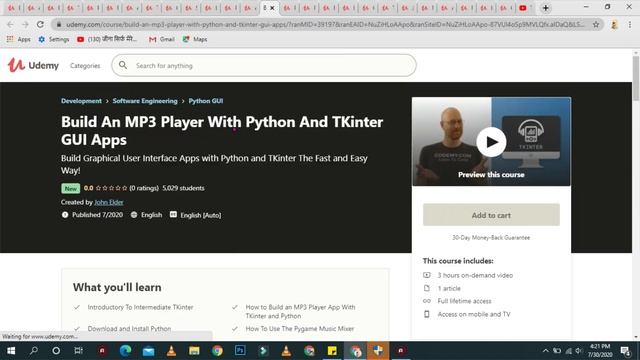This screenshot has width=640, height=360.
Task: Open Task View on the taskbar
Action: [78, 351]
